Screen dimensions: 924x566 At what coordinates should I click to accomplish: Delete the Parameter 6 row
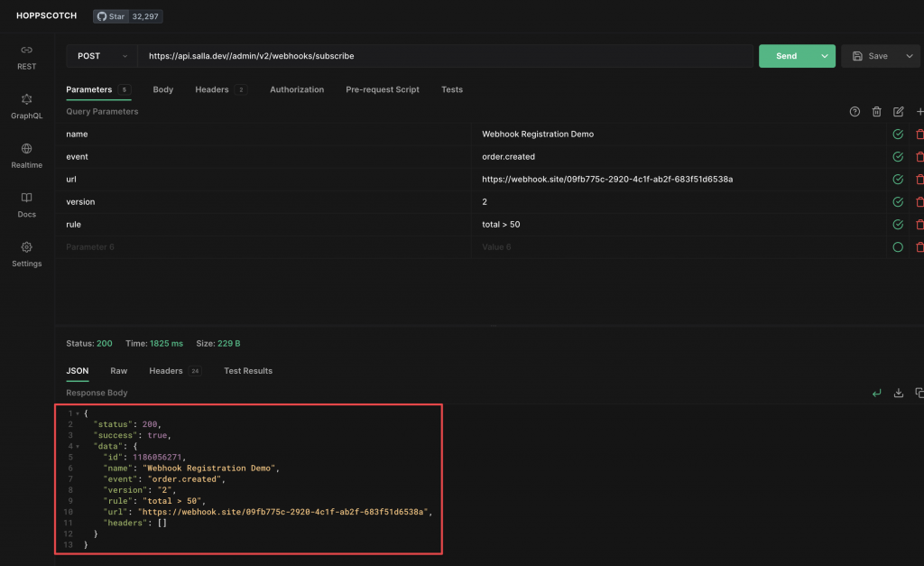pos(919,247)
